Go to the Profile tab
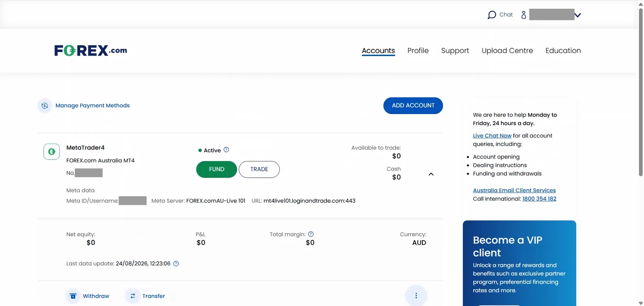 pyautogui.click(x=418, y=51)
